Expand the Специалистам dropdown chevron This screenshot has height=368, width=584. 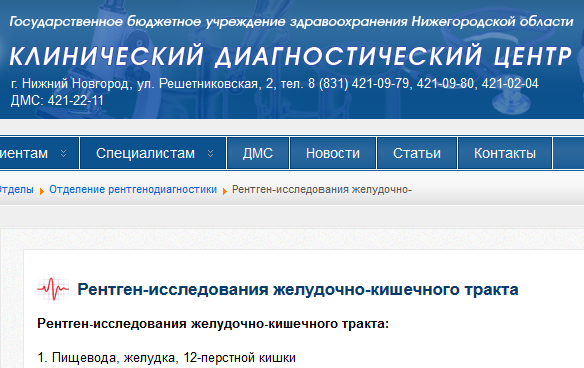click(x=210, y=153)
